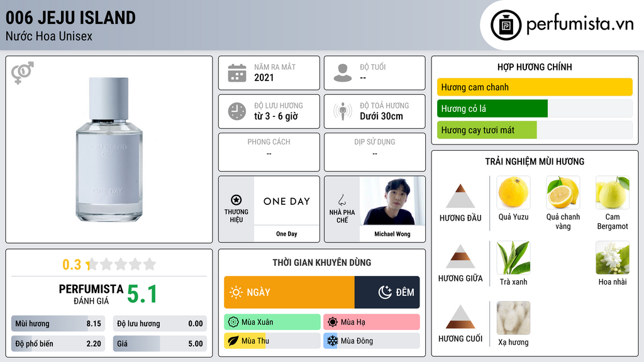The image size is (644, 362).
Task: Click the Hương giữa pyramid icon
Action: point(460,256)
